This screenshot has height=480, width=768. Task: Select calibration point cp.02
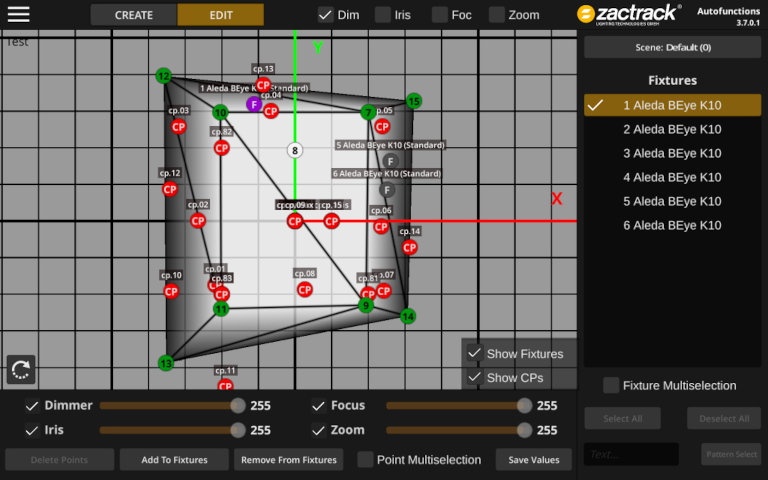tap(198, 221)
